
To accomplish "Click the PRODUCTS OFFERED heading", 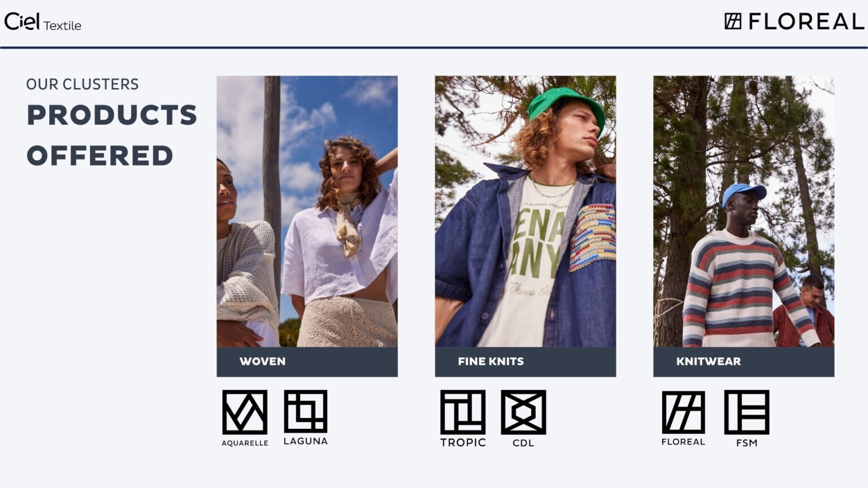I will pos(111,136).
